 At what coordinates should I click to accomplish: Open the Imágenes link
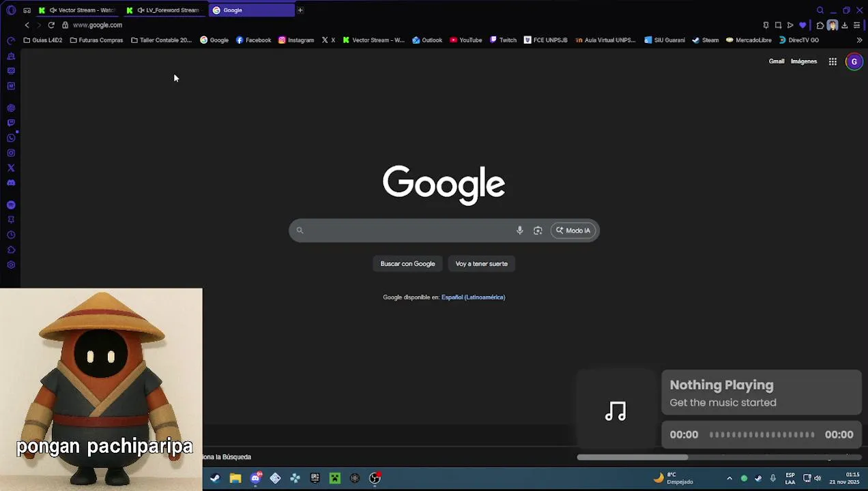[x=803, y=61]
